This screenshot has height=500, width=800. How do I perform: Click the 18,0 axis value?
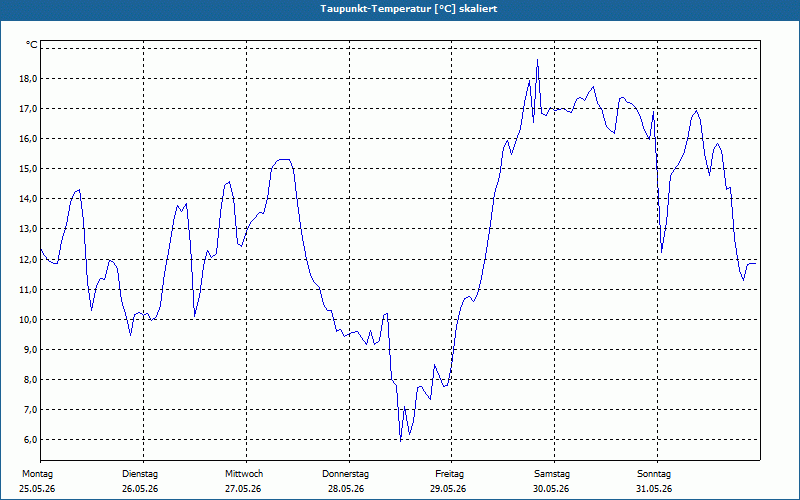coord(29,79)
